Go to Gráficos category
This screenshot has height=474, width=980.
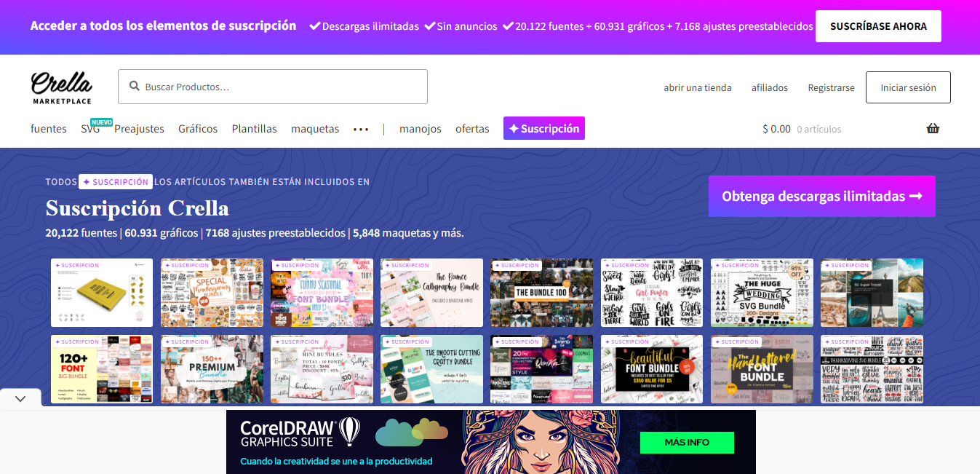198,129
